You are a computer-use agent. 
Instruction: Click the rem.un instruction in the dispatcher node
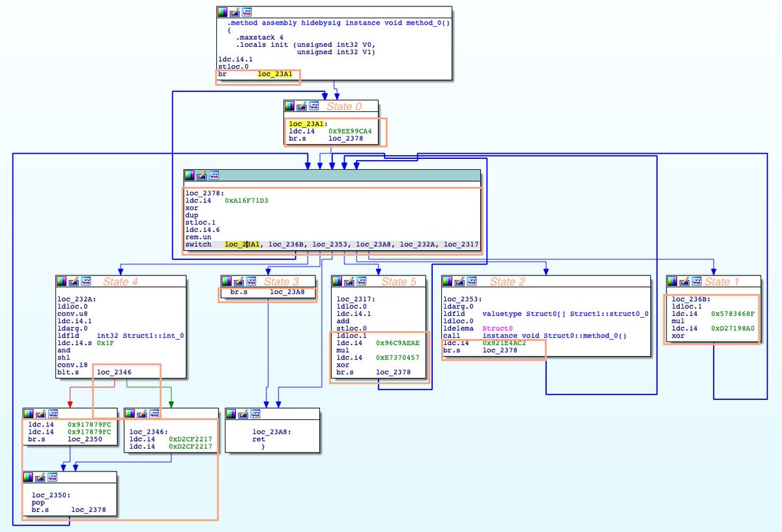[198, 237]
